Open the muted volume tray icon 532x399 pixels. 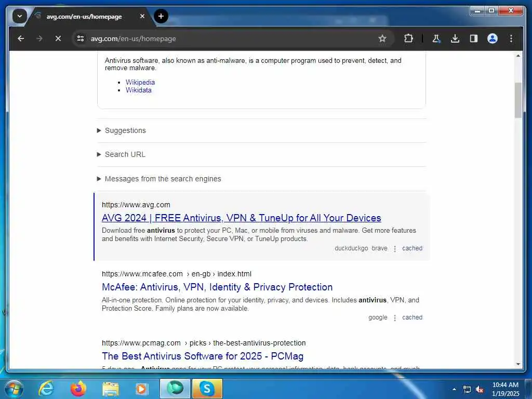point(480,390)
